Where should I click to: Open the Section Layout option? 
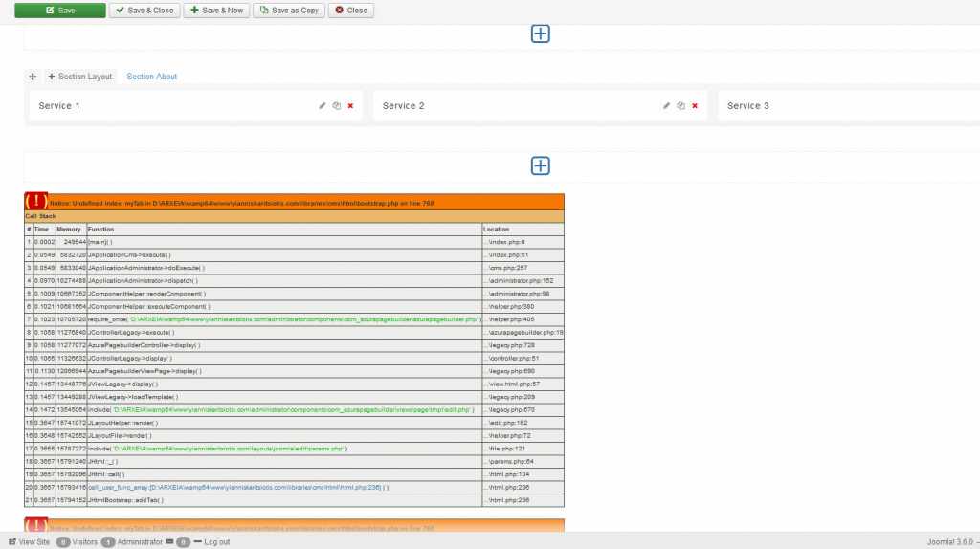coord(80,77)
